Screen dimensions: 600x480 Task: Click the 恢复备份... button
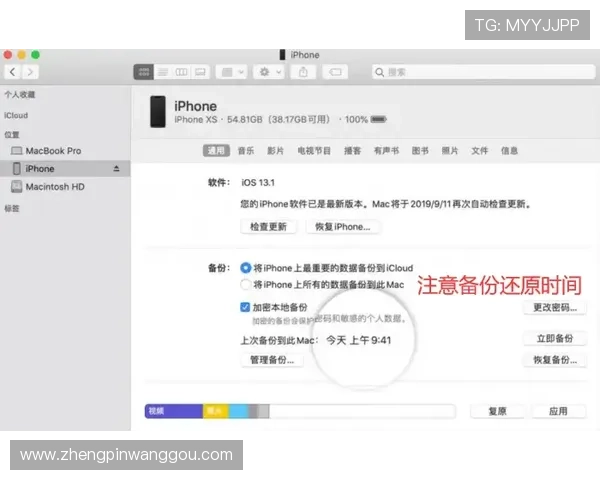point(555,360)
